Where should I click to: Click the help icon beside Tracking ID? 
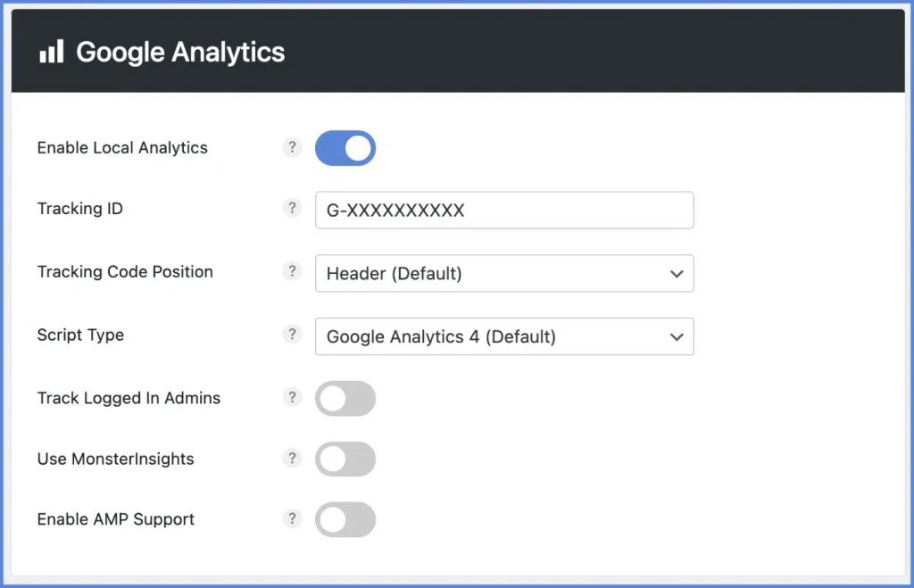(x=293, y=208)
